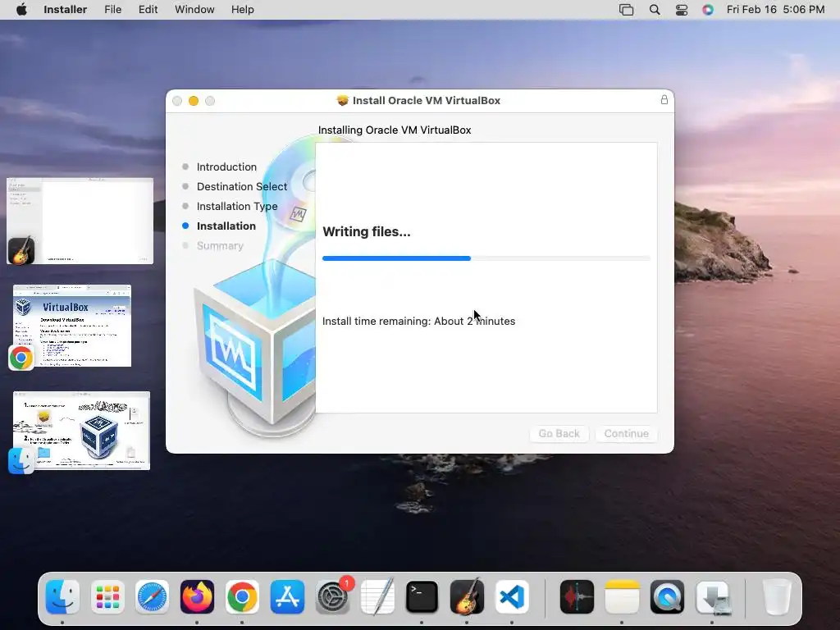Open Notes from the Dock

[x=622, y=596]
